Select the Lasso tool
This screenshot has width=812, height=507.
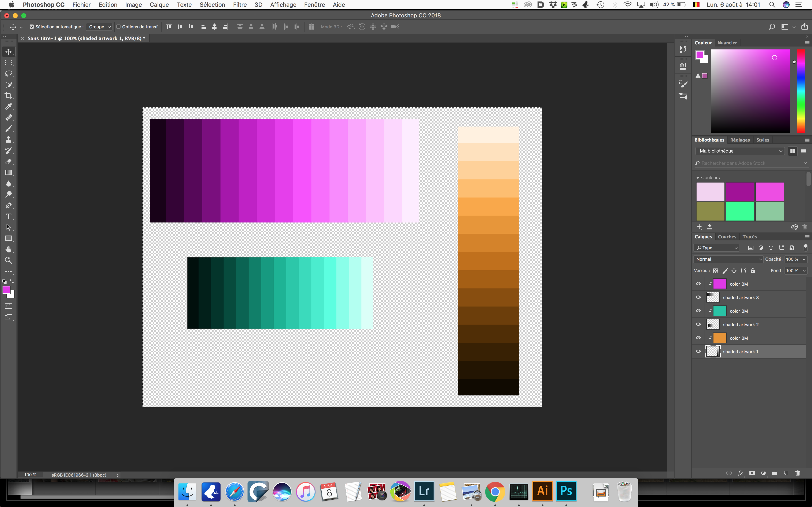point(8,74)
